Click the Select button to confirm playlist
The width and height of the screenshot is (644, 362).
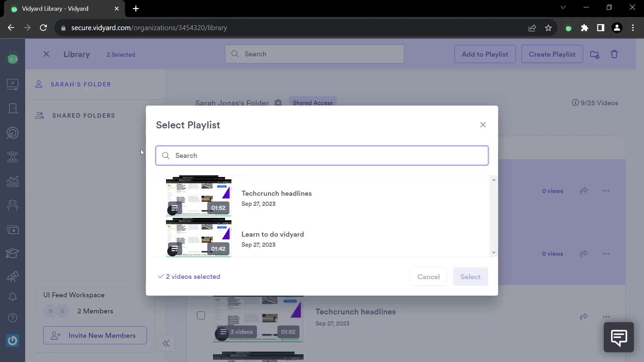pos(470,276)
